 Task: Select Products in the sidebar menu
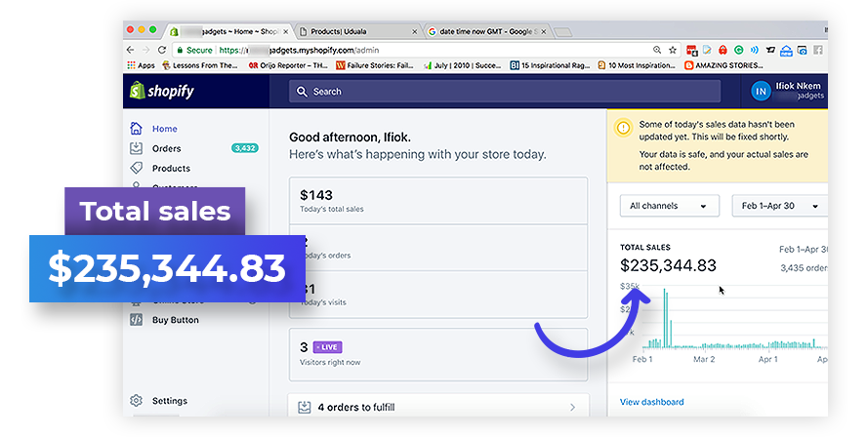click(171, 168)
